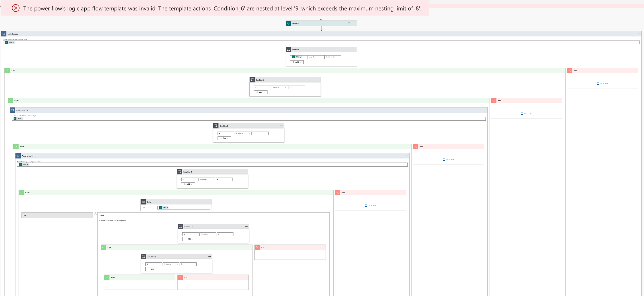Click the Switch action icon
Image resolution: width=644 pixels, height=296 pixels.
pyautogui.click(x=143, y=202)
